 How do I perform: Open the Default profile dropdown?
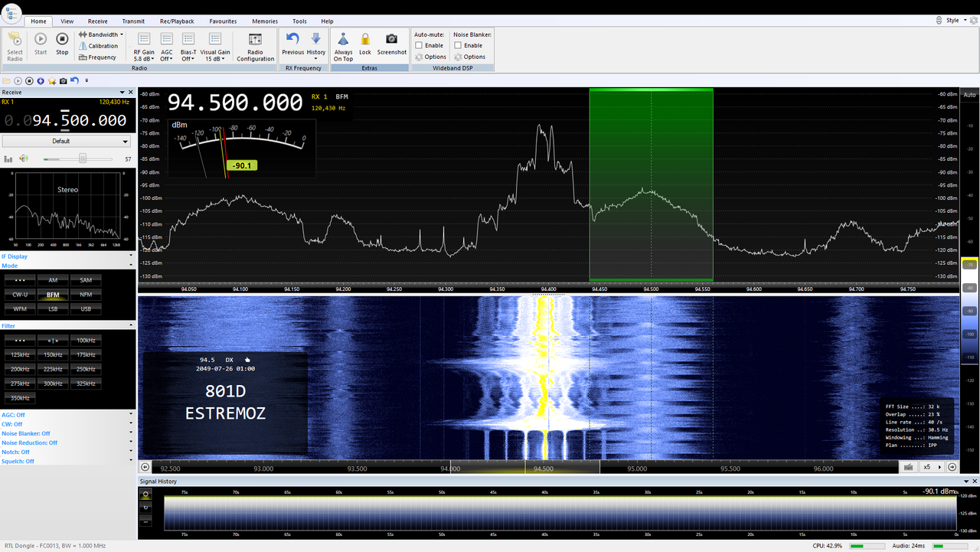67,141
